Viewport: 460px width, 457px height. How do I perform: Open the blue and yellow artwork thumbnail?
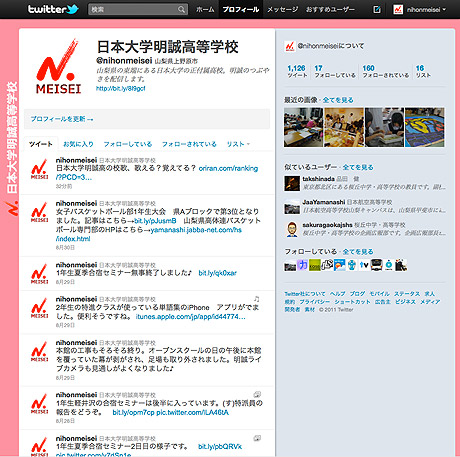tap(425, 127)
